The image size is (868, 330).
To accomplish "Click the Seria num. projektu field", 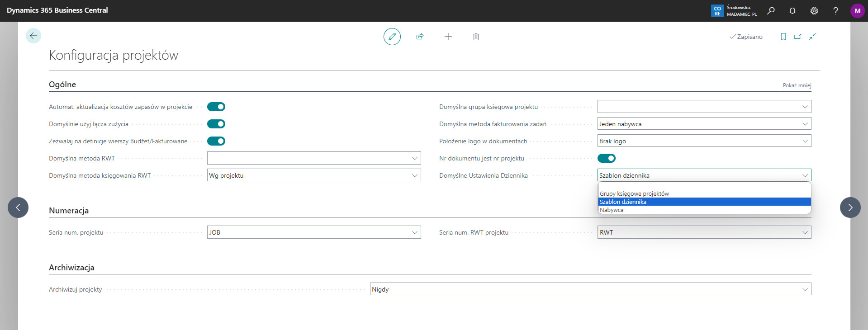I will (308, 232).
